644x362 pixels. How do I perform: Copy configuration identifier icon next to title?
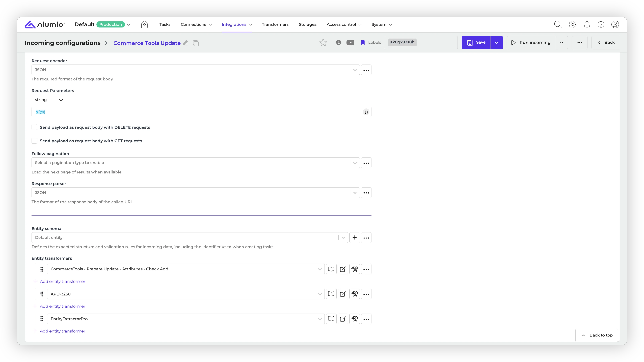tap(196, 43)
